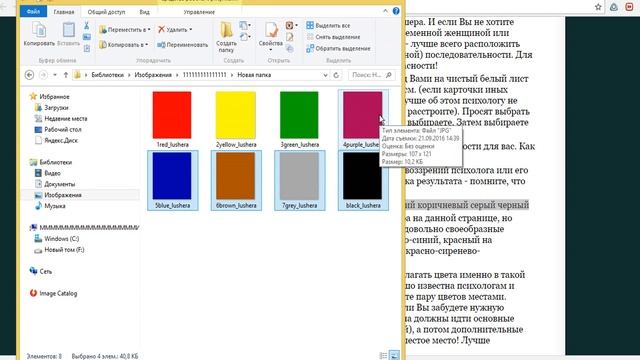Click the 1red_lushera file name
The width and height of the screenshot is (640, 360).
(x=172, y=145)
